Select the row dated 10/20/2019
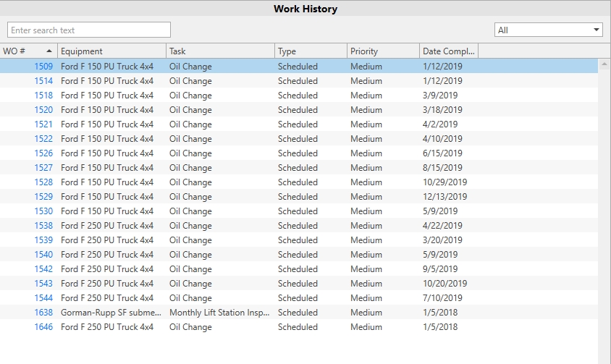Image resolution: width=611 pixels, height=364 pixels. (299, 284)
